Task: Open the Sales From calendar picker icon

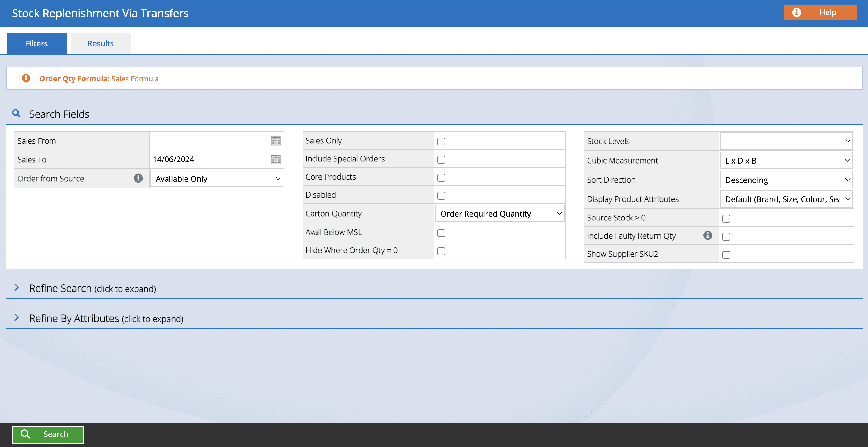Action: click(x=276, y=141)
